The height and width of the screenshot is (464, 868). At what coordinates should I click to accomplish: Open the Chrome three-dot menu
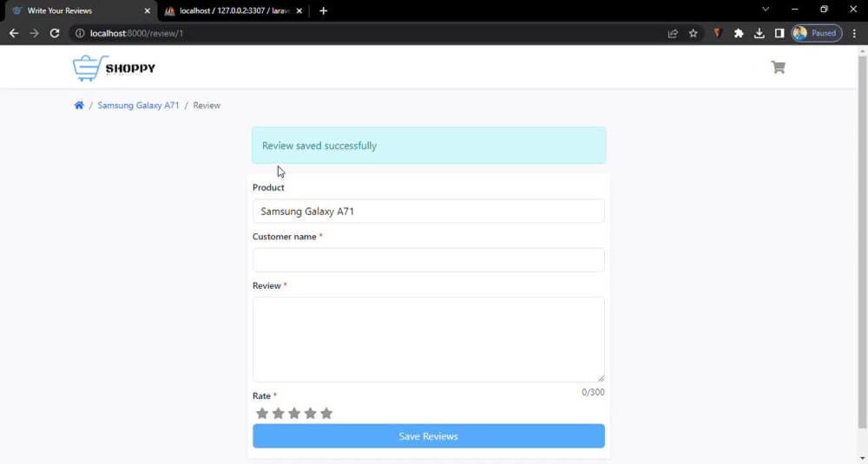[854, 33]
